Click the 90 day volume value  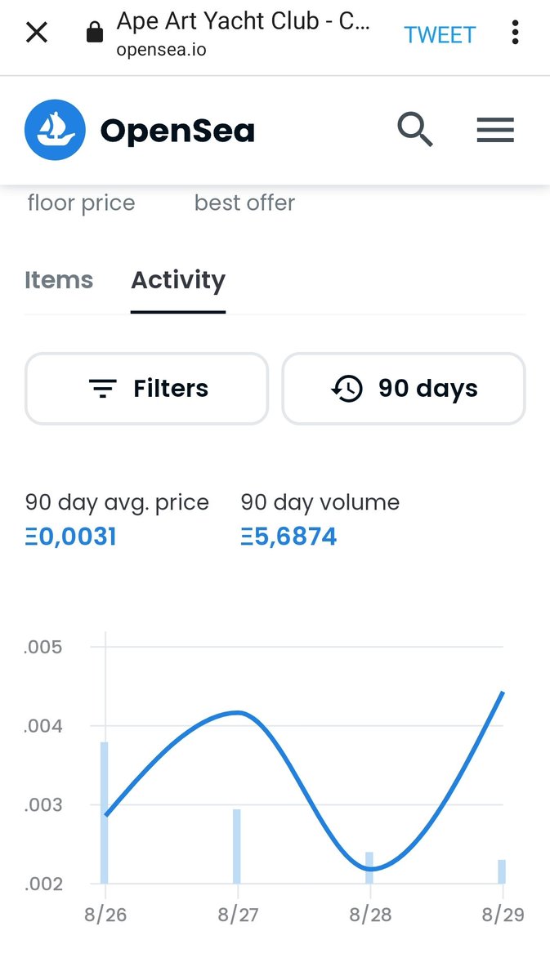tap(288, 537)
